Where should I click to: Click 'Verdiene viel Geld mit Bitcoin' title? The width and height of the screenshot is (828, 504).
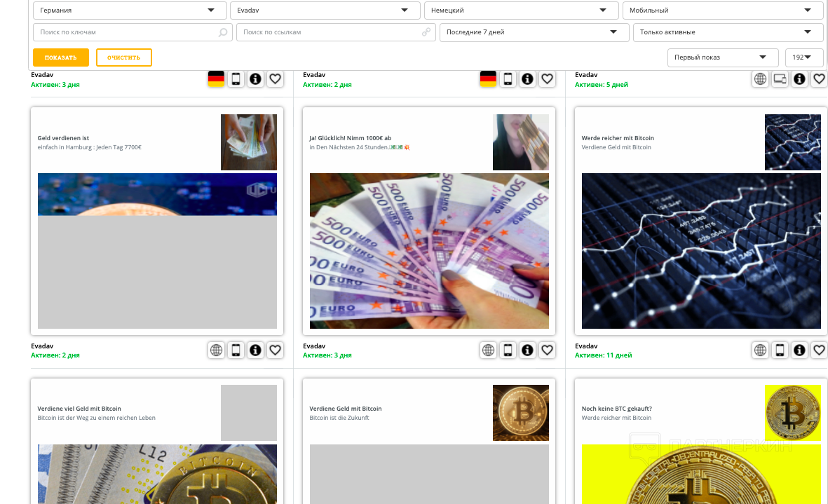coord(79,409)
